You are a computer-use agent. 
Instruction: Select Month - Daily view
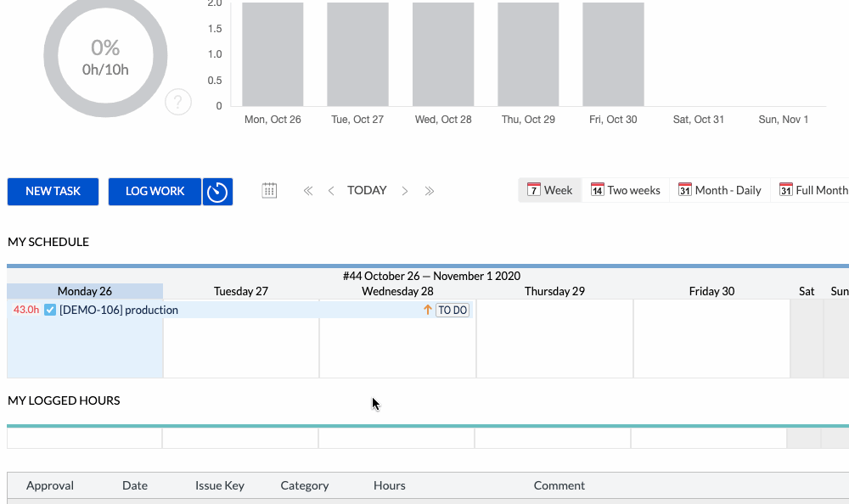click(x=720, y=190)
